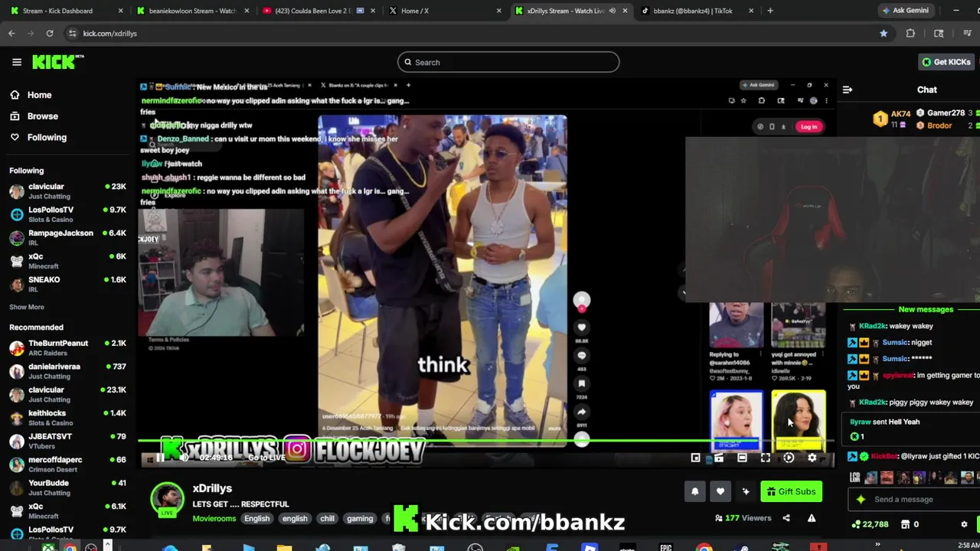The width and height of the screenshot is (980, 551).
Task: Open video player settings gear
Action: [x=812, y=458]
